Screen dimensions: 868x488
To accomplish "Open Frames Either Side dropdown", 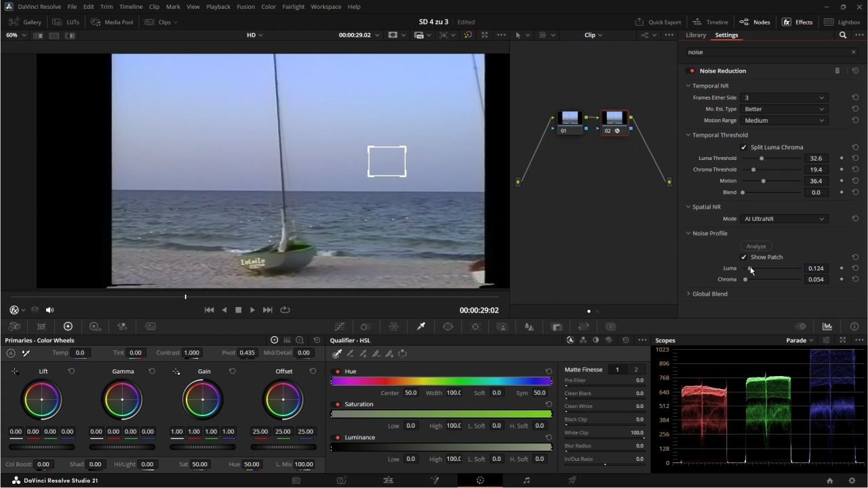I will pos(784,98).
